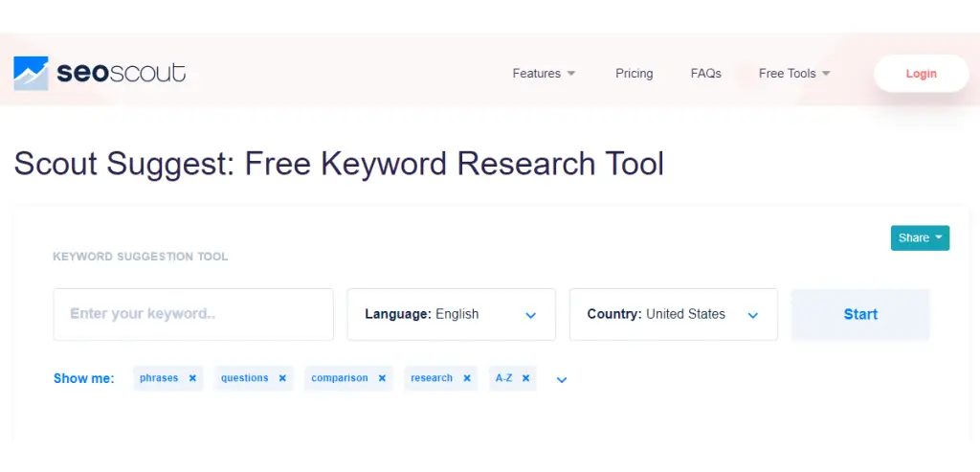This screenshot has width=980, height=472.
Task: Remove the research filter tag
Action: (x=467, y=378)
